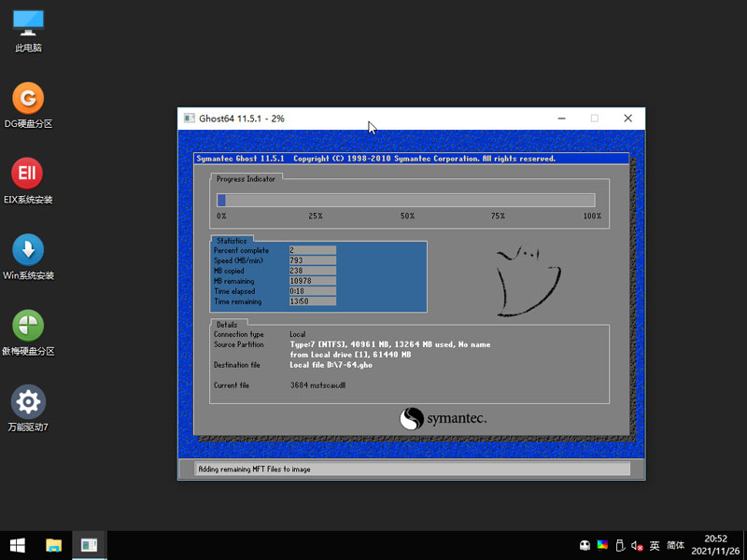747x560 pixels.
Task: Select the 万能驱动7 desktop icon
Action: pos(28,409)
